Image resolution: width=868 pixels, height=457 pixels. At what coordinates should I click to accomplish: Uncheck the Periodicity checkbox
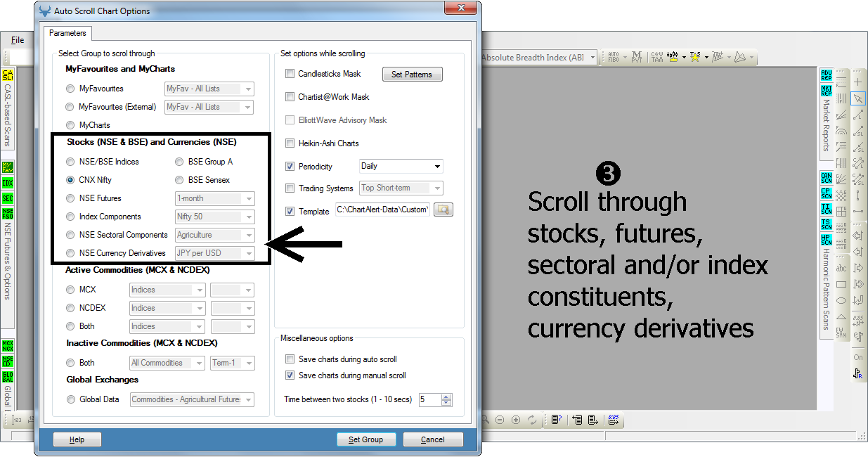tap(290, 167)
